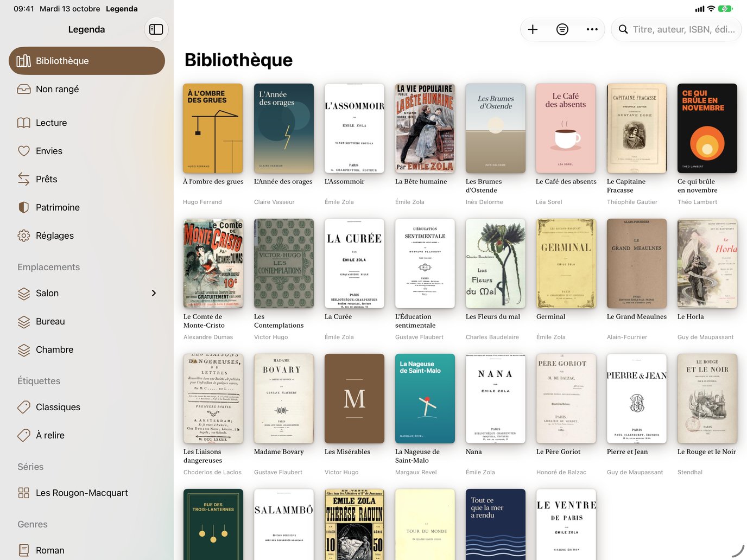This screenshot has width=747, height=560.
Task: Click the battery status icon
Action: click(725, 9)
